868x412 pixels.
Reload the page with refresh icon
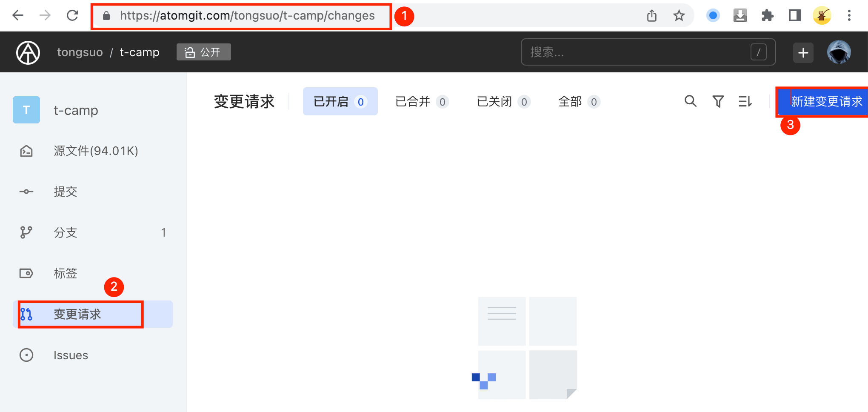[72, 16]
